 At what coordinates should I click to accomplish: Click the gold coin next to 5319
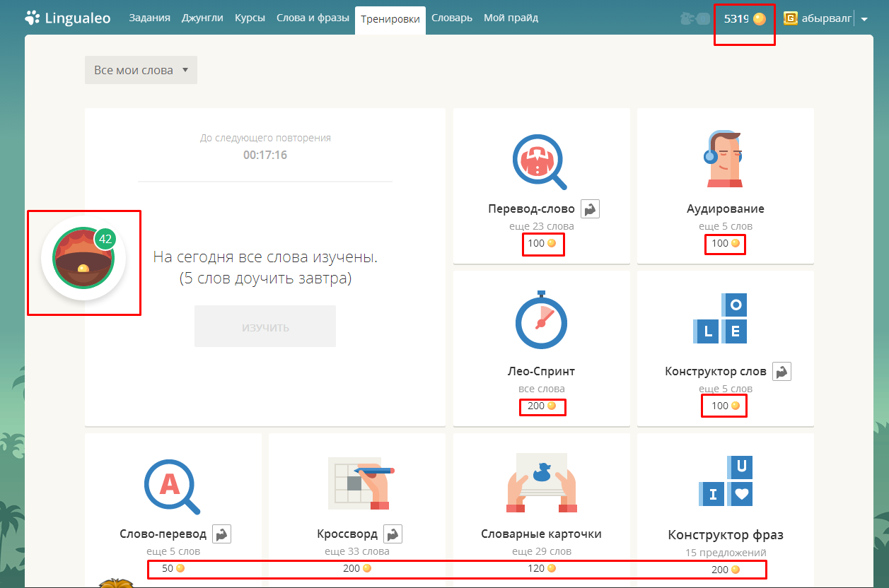tap(760, 19)
